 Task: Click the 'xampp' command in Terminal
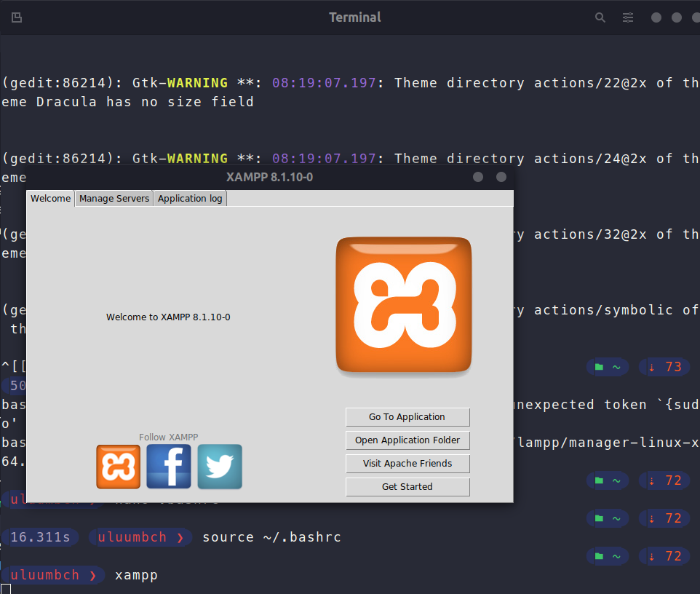point(136,575)
